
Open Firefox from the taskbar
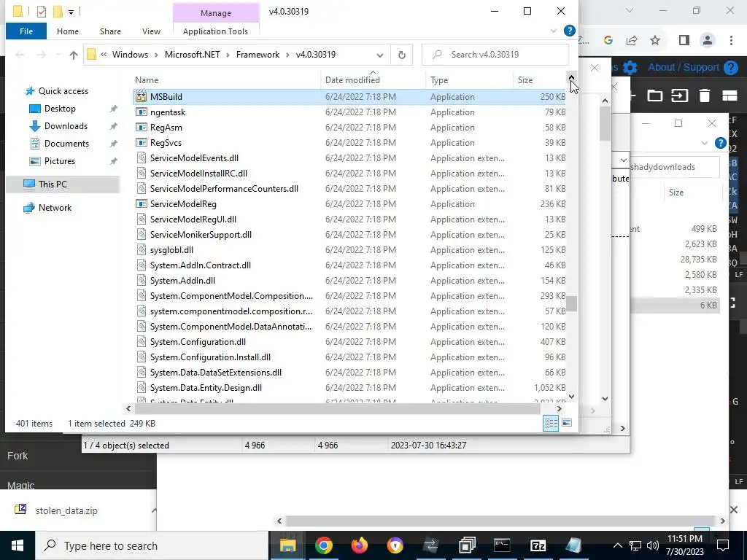click(359, 545)
